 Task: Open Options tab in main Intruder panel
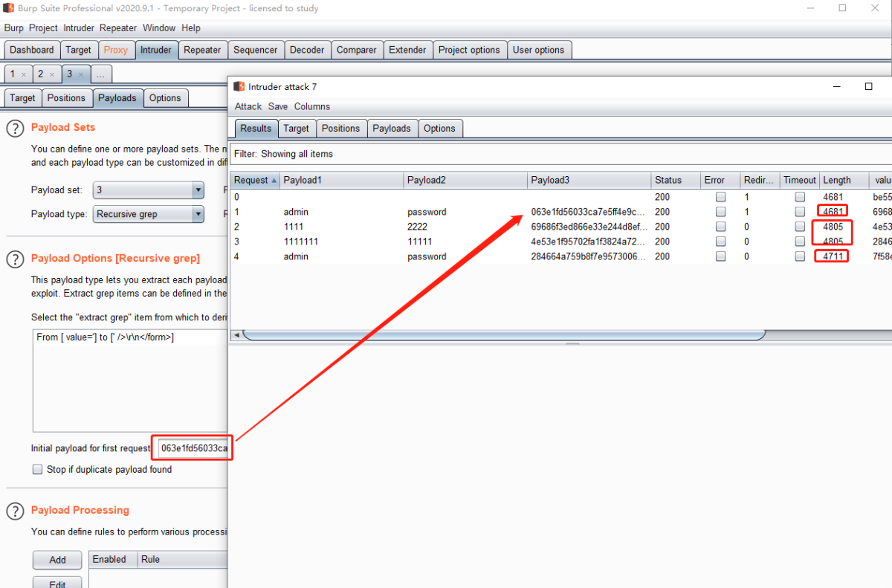pyautogui.click(x=165, y=98)
